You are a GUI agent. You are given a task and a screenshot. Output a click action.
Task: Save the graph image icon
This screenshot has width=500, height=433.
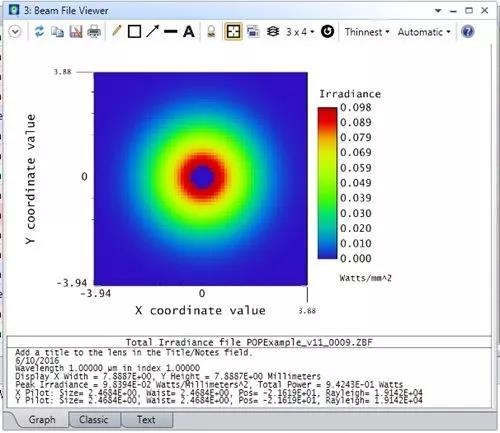pos(76,32)
